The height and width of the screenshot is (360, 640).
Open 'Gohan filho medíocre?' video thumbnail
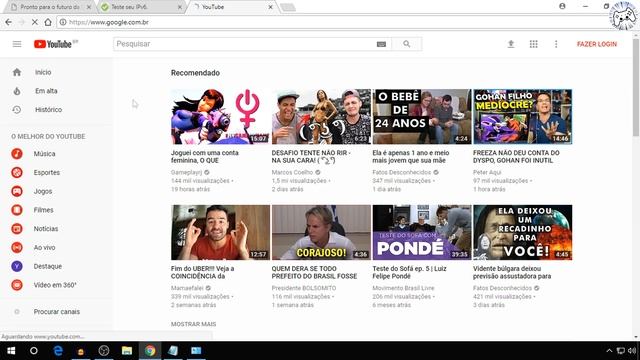tap(522, 116)
